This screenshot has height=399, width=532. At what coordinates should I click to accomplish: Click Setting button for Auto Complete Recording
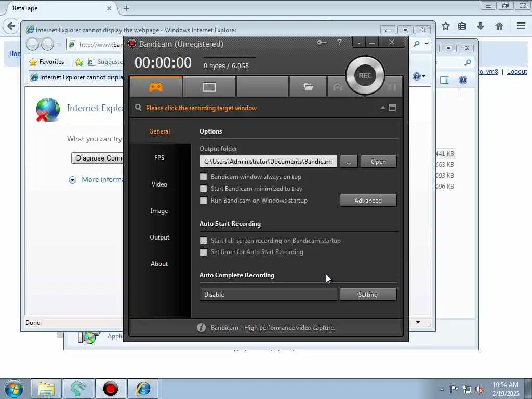point(368,295)
